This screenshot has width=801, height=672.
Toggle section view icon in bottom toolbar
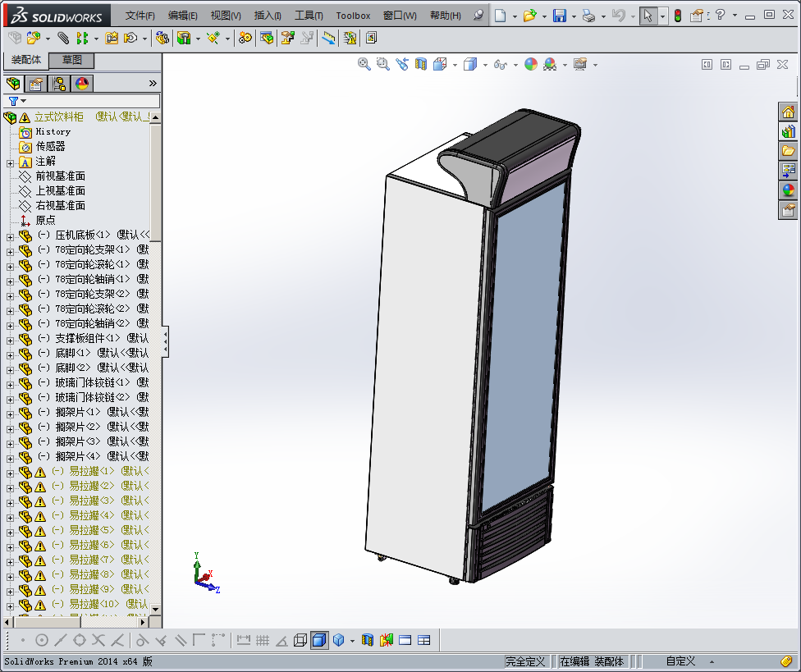pyautogui.click(x=368, y=640)
